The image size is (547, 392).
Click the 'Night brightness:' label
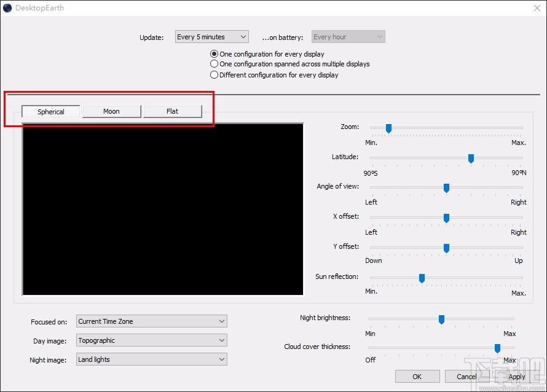pos(325,318)
